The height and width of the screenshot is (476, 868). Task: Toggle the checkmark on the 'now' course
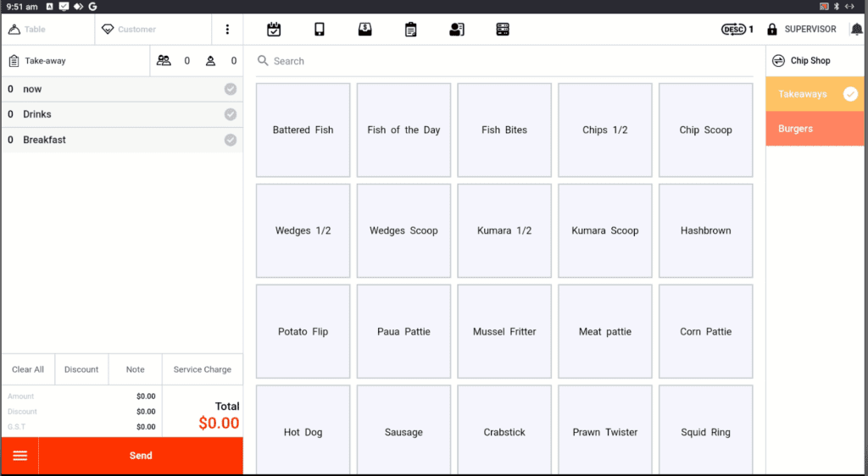click(x=231, y=90)
